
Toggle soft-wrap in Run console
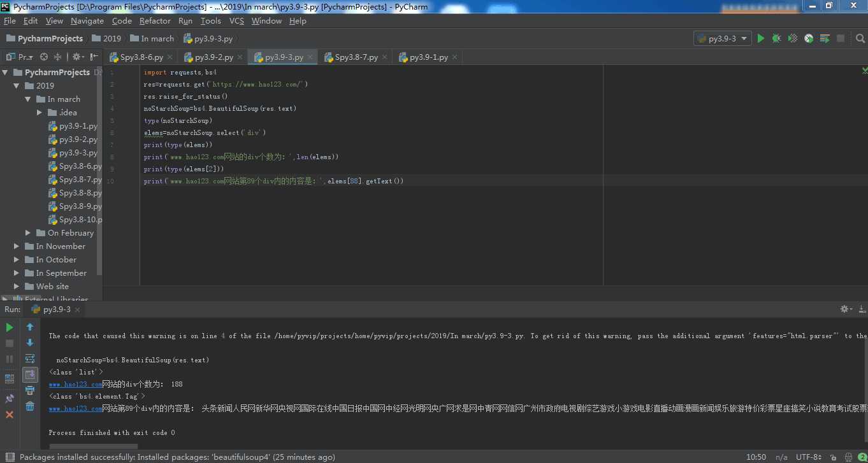coord(30,359)
